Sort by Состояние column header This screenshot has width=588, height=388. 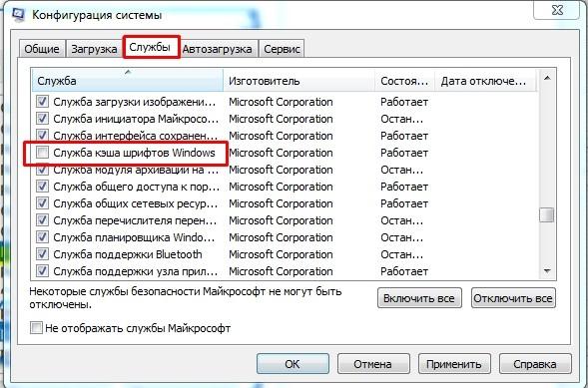[x=404, y=81]
